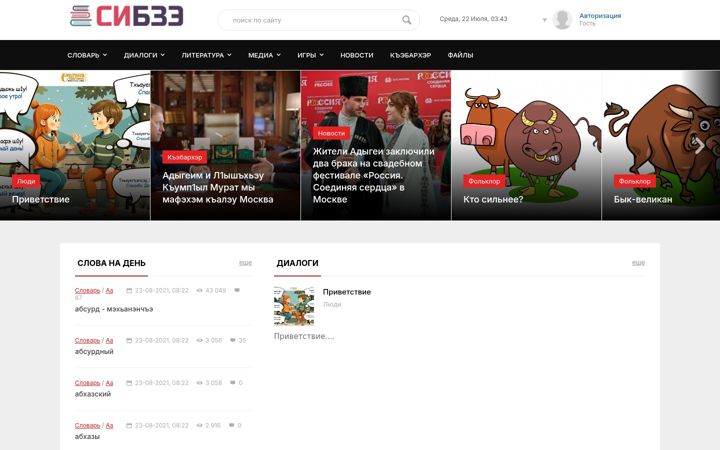Click views eye icon in абсурд - мэхьанэнчъэ row
This screenshot has width=720, height=450.
[x=199, y=291]
